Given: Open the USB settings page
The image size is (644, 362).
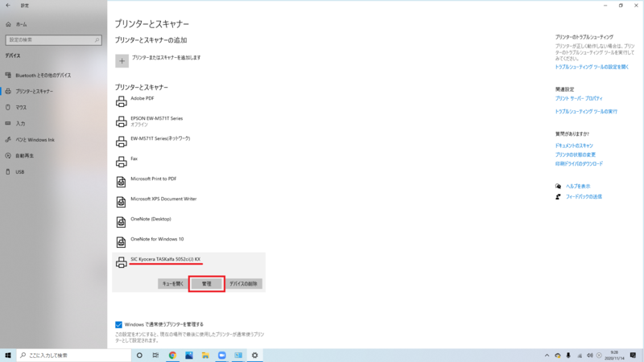Looking at the screenshot, I should point(14,172).
